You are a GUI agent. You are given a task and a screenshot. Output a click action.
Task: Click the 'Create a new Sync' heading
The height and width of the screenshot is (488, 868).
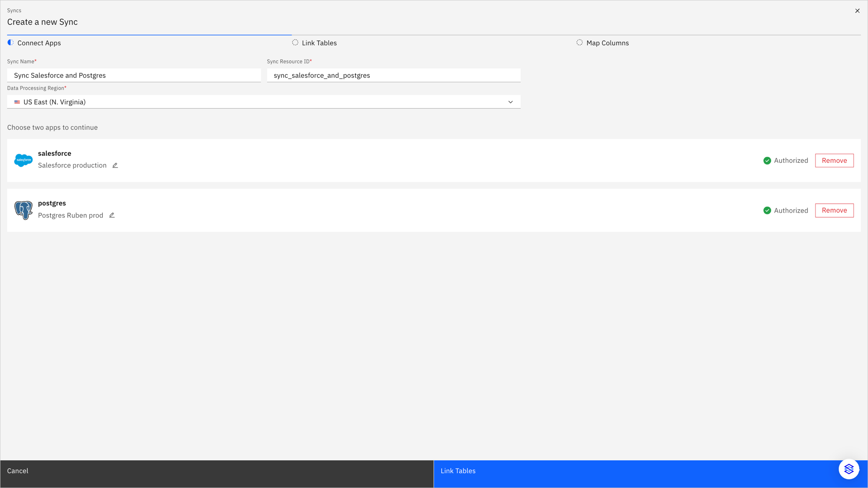point(43,22)
